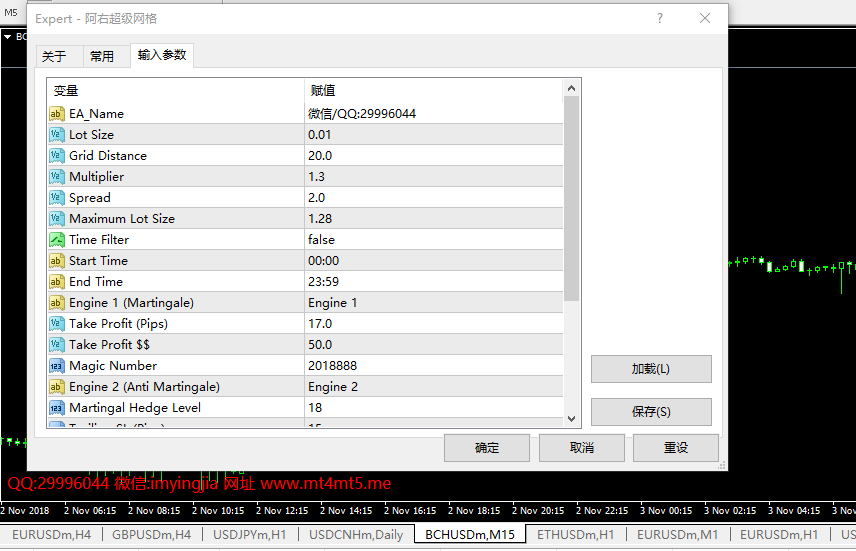Click the scroll up arrow of parameter list
856x551 pixels.
(572, 88)
